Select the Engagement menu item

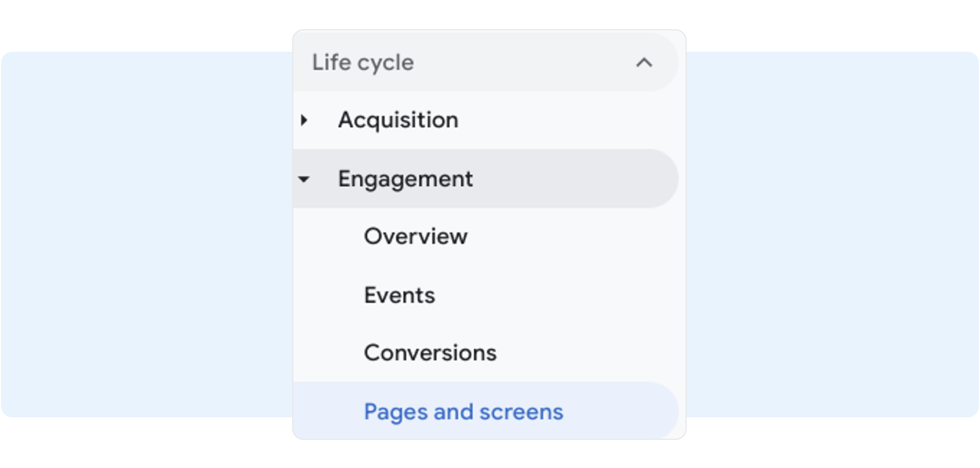point(405,179)
